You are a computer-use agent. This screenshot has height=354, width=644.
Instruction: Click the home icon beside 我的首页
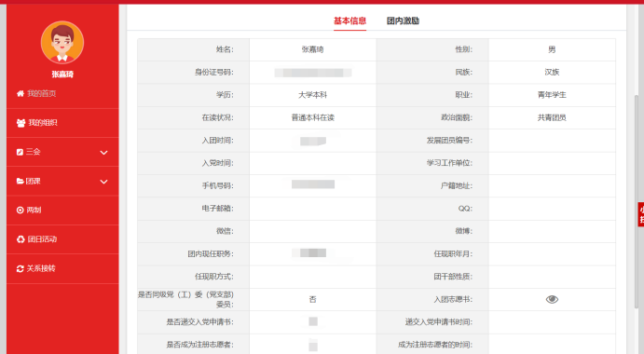(x=21, y=94)
